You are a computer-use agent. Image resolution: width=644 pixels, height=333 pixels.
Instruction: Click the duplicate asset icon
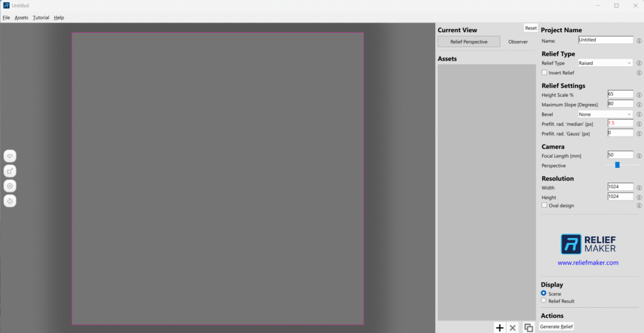coord(528,327)
